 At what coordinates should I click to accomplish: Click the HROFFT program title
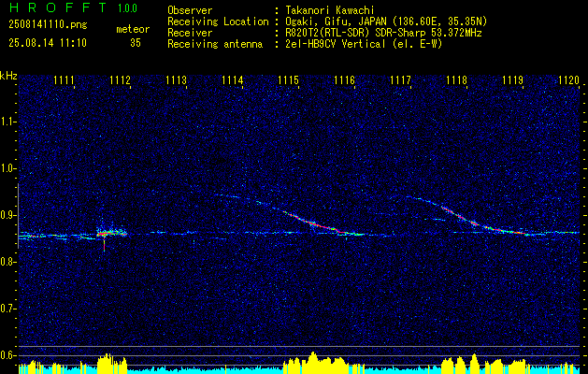[58, 7]
